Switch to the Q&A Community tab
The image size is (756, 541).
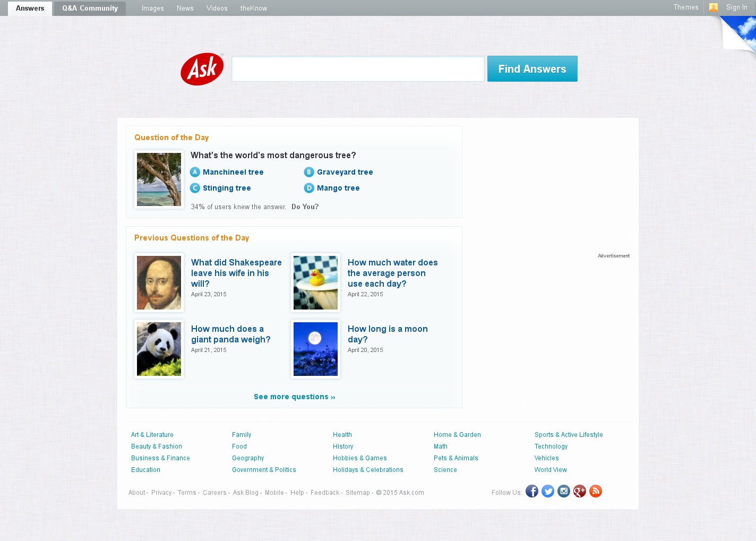(x=90, y=8)
